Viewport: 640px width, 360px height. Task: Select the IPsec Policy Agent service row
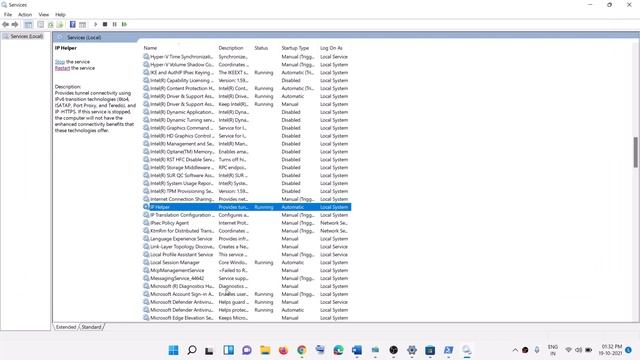[x=247, y=223]
